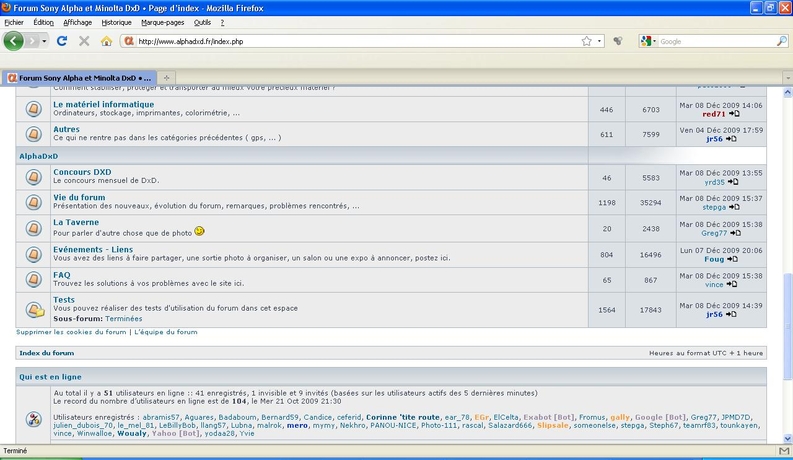Viewport: 793px width, 460px height.
Task: Click the browser Back arrow button
Action: 14,41
